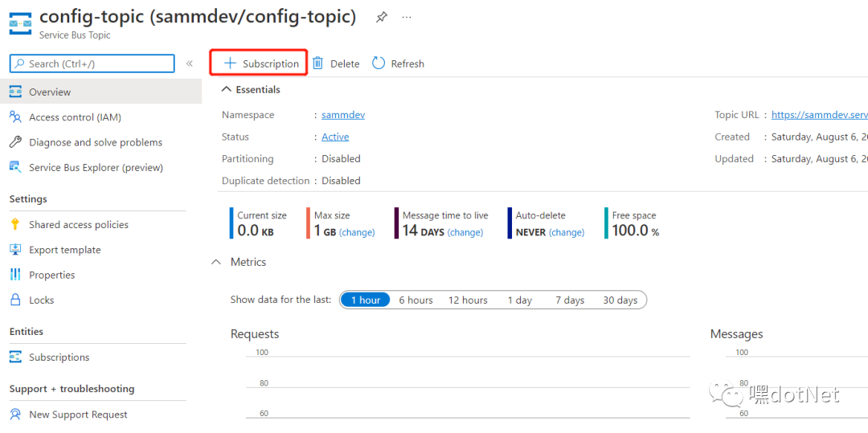Click the Refresh circular arrow icon
The image size is (868, 433).
378,63
